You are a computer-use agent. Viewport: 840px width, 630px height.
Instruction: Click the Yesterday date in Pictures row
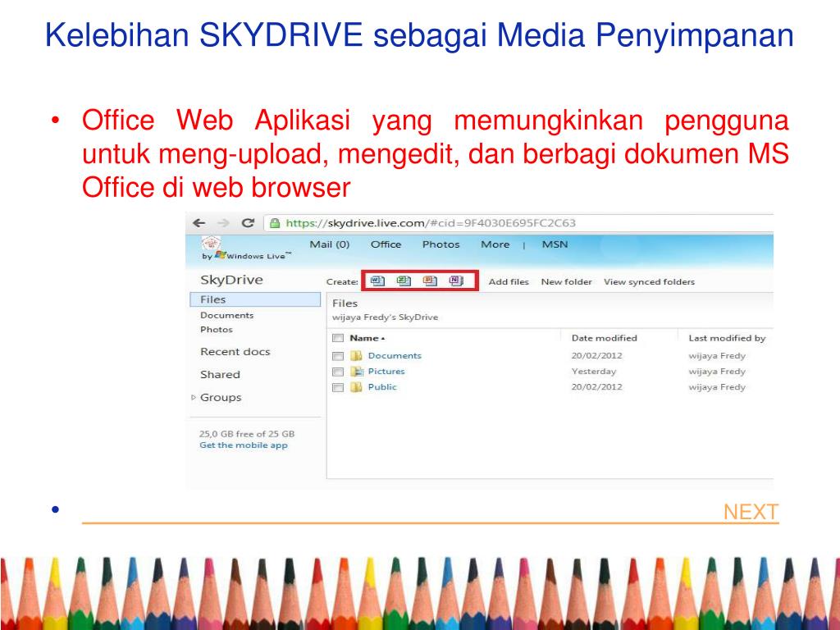click(594, 372)
